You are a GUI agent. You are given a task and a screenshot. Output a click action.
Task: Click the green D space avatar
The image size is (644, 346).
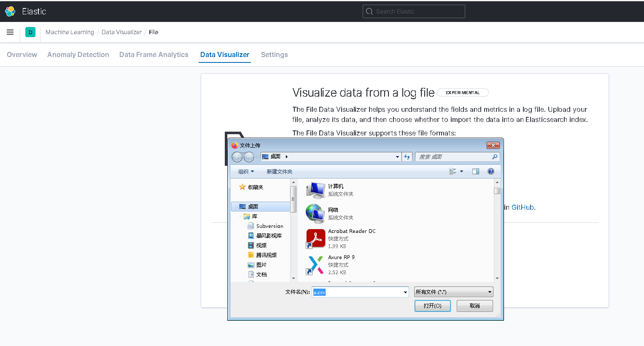click(x=30, y=32)
